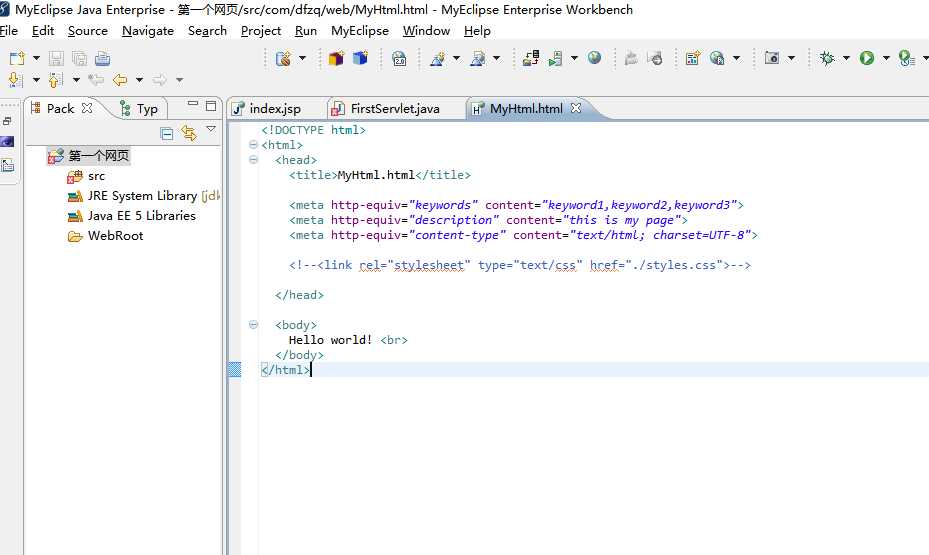Open dropdown next to pyramid document icon
This screenshot has width=929, height=555.
(496, 58)
